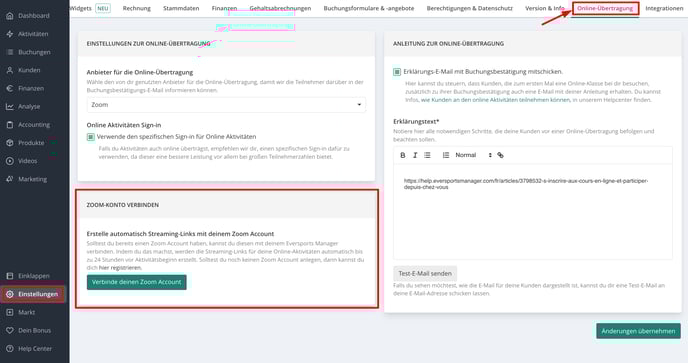
Task: Open the Stammdaten tab
Action: tap(181, 8)
